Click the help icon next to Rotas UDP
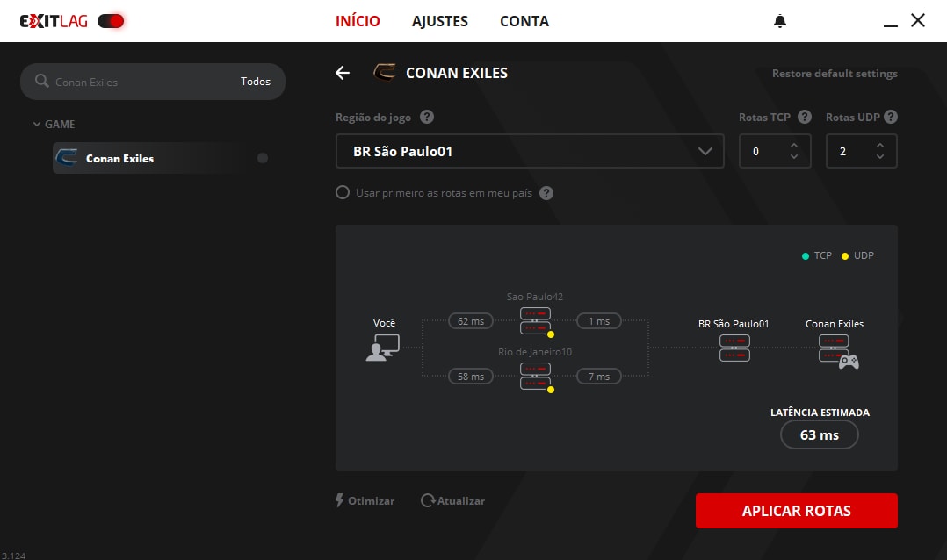 coord(890,117)
